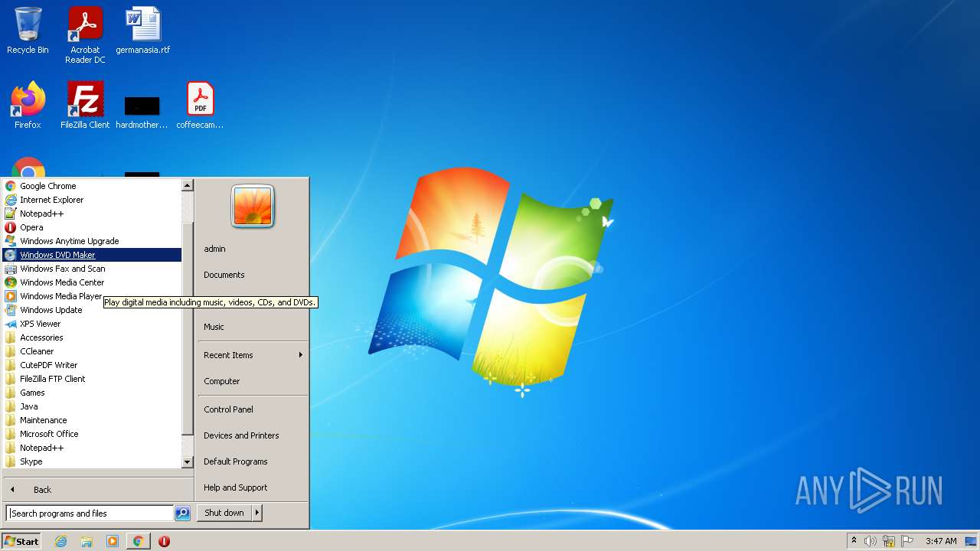Expand the Java folder

pos(92,406)
